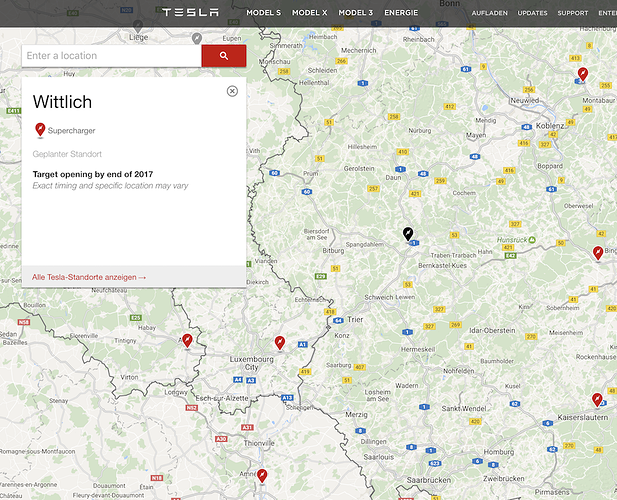Open Alle Tesla-Standorte anzeigen link
This screenshot has width=617, height=500.
(89, 277)
